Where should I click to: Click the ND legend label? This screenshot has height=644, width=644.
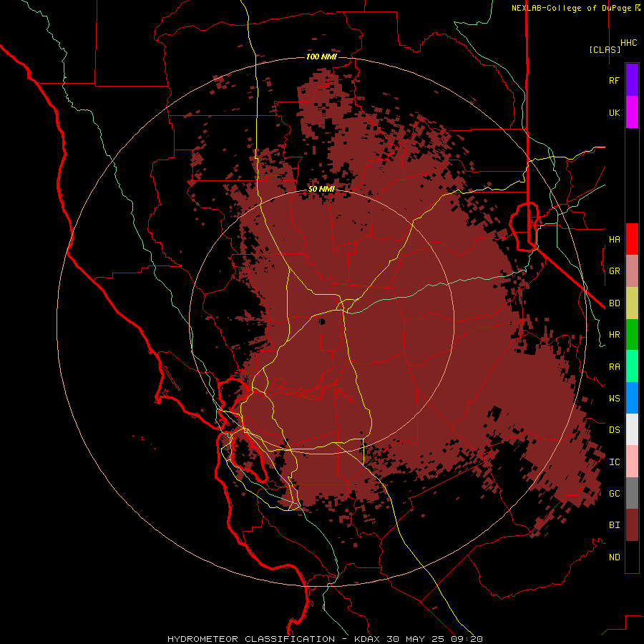click(x=614, y=557)
